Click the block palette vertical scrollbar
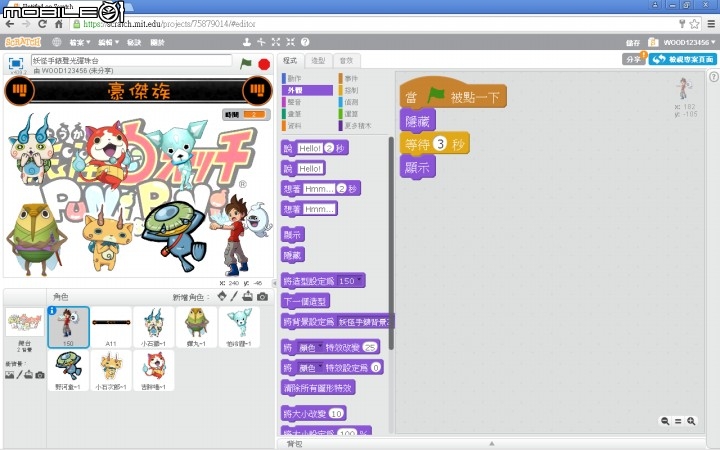720x450 pixels. point(391,243)
